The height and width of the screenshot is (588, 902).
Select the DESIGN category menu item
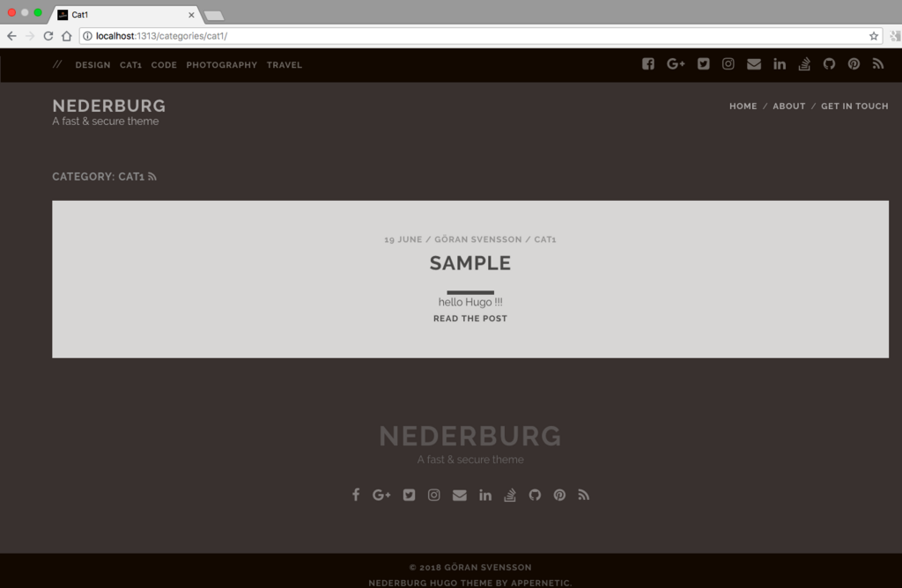tap(92, 65)
